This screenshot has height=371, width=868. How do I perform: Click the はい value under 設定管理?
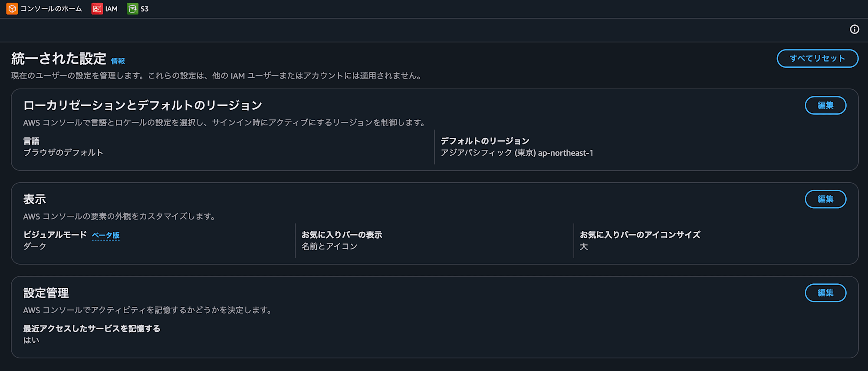(31, 340)
